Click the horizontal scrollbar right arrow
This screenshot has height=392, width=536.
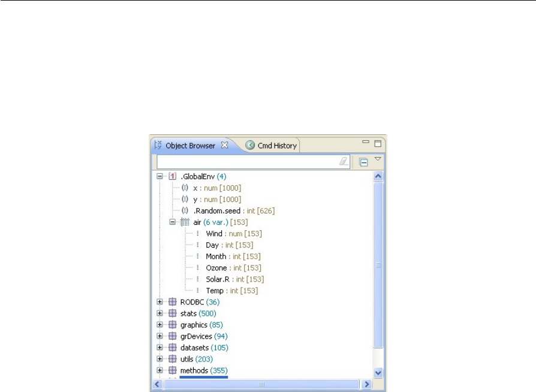pos(367,384)
